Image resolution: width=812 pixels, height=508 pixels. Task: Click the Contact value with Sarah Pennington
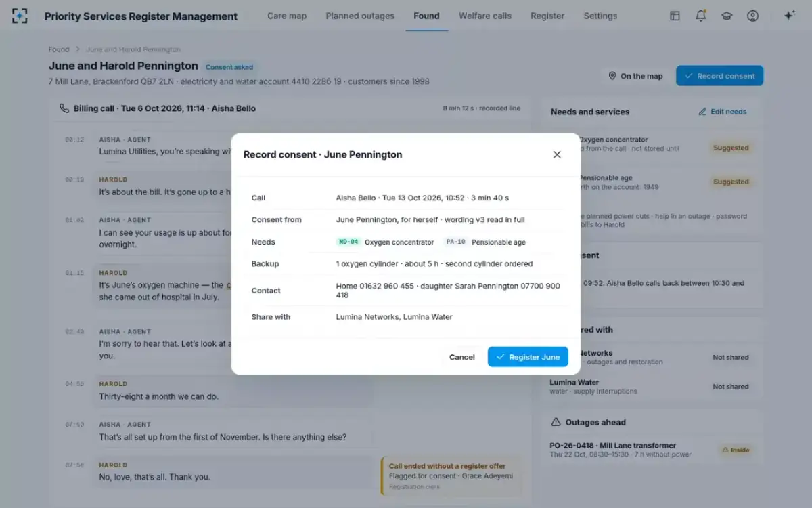tap(448, 291)
